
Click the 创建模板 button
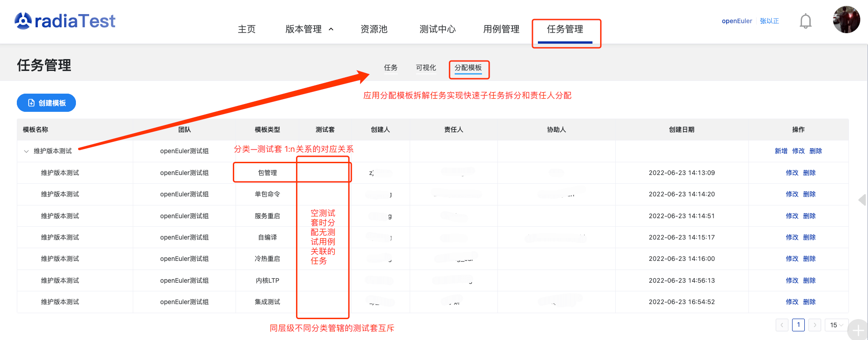(x=46, y=103)
